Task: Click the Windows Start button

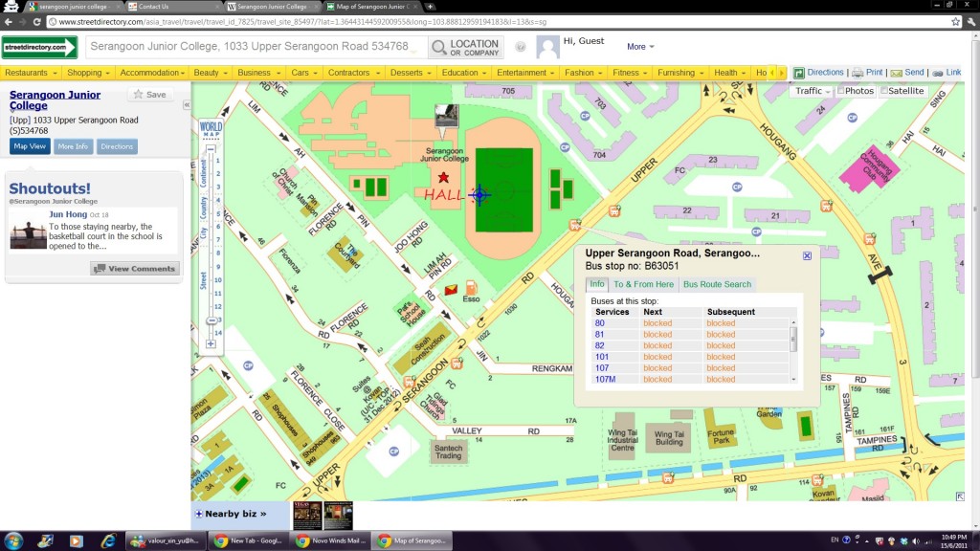Action: (13, 540)
